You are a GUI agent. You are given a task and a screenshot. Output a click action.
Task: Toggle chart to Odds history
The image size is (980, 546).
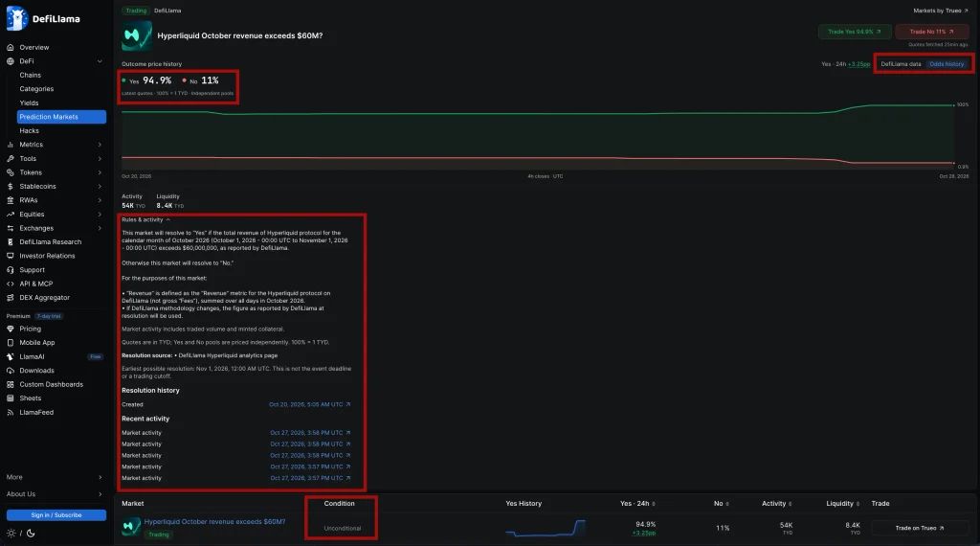pyautogui.click(x=947, y=64)
